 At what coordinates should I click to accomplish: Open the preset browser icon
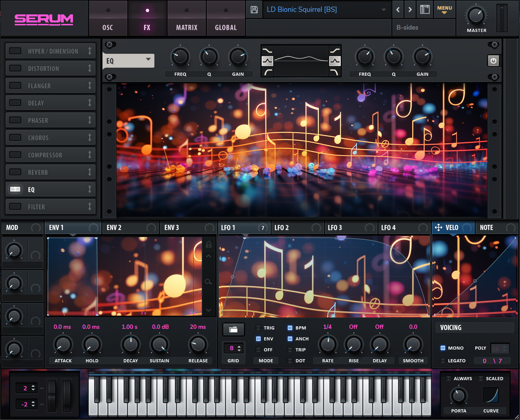tap(425, 10)
